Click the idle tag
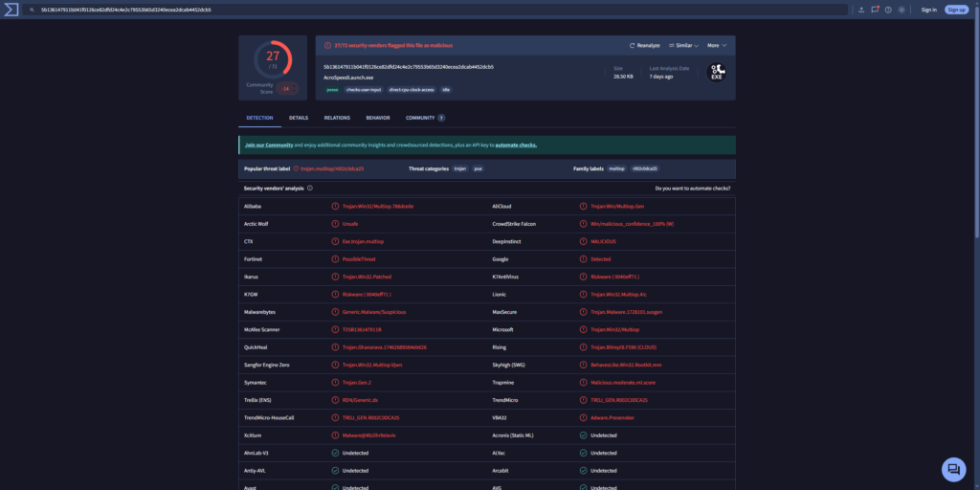The height and width of the screenshot is (490, 980). (x=446, y=89)
